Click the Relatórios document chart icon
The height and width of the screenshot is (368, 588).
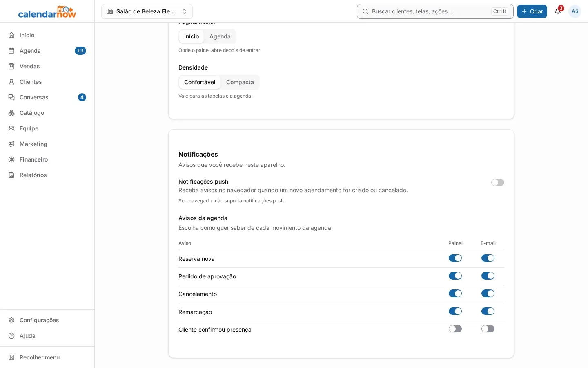point(11,175)
